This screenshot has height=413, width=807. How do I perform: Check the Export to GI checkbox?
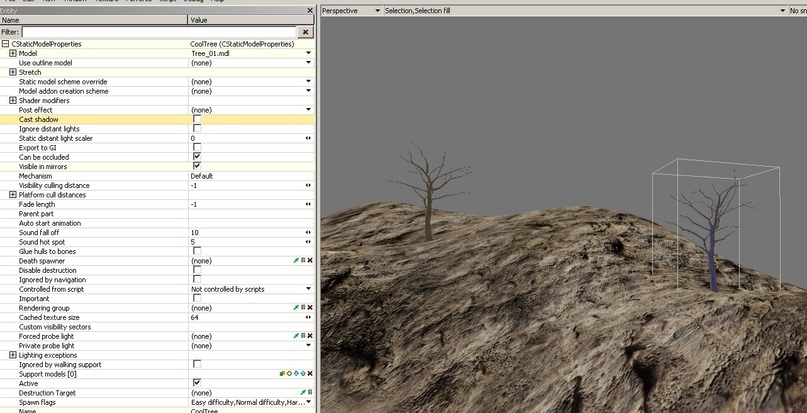point(197,148)
